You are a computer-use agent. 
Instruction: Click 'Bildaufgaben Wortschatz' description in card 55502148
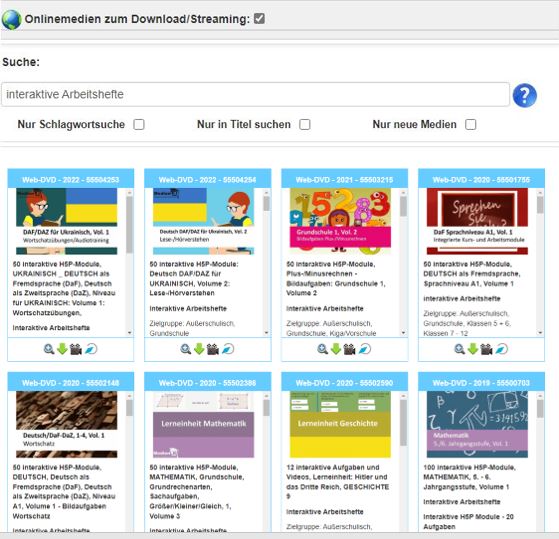[60, 511]
